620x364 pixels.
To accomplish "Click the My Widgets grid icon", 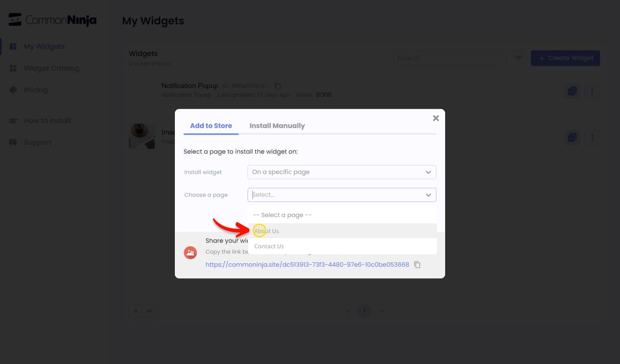I will pos(14,46).
